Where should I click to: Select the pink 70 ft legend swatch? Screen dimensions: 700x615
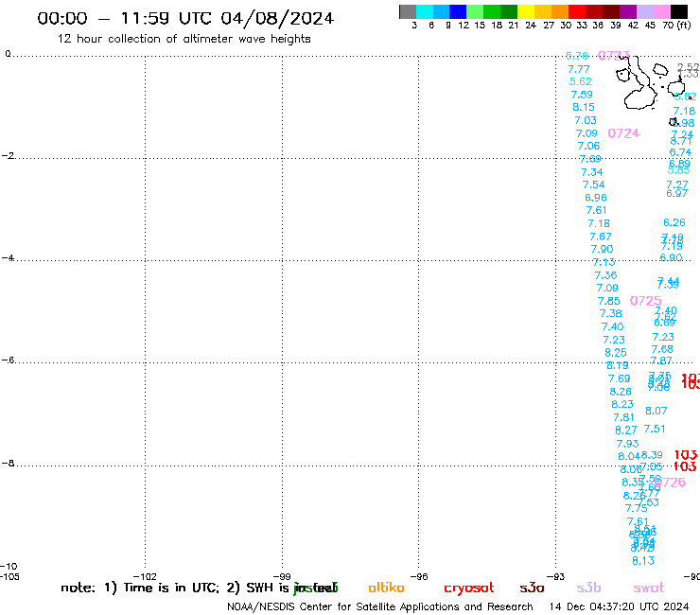point(661,11)
